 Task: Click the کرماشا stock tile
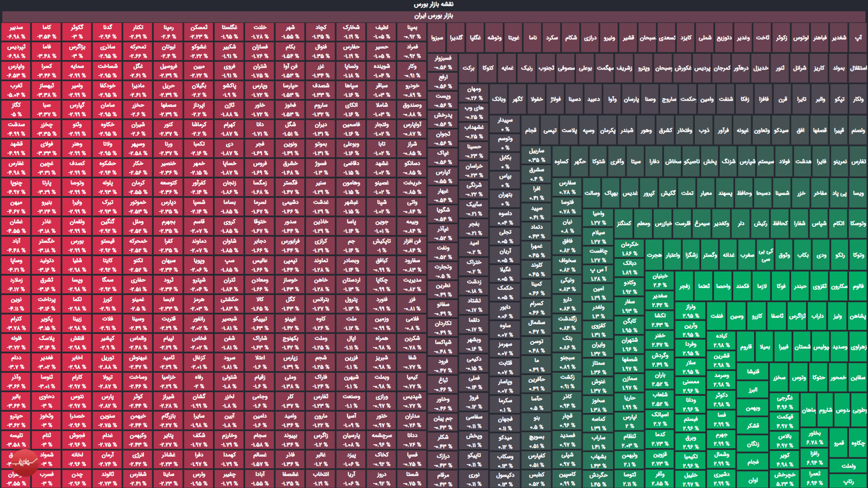[x=199, y=129]
